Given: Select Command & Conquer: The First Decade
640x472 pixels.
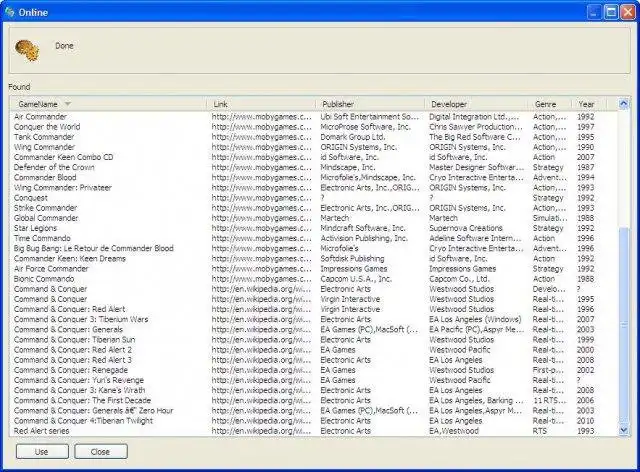Looking at the screenshot, I should pos(313,401).
